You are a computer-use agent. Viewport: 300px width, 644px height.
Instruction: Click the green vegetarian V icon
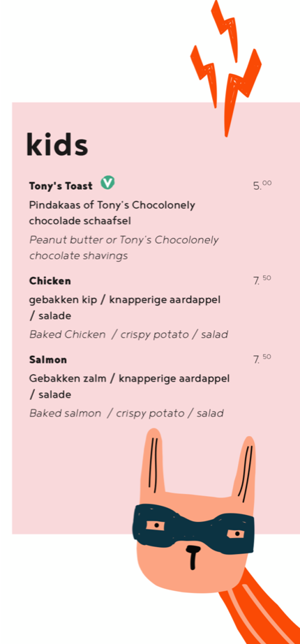click(107, 183)
